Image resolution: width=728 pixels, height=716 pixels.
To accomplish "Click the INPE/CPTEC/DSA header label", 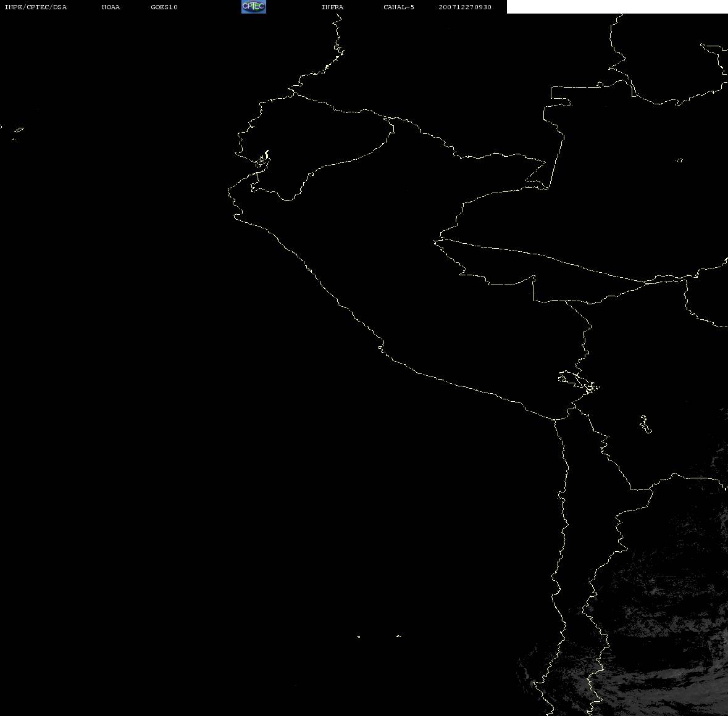I will point(35,7).
